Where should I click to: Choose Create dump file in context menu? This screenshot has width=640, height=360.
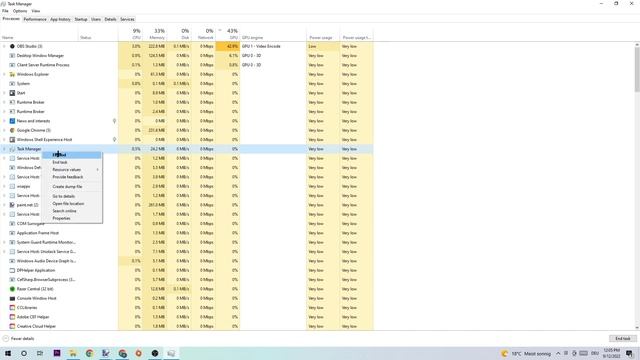coord(72,187)
